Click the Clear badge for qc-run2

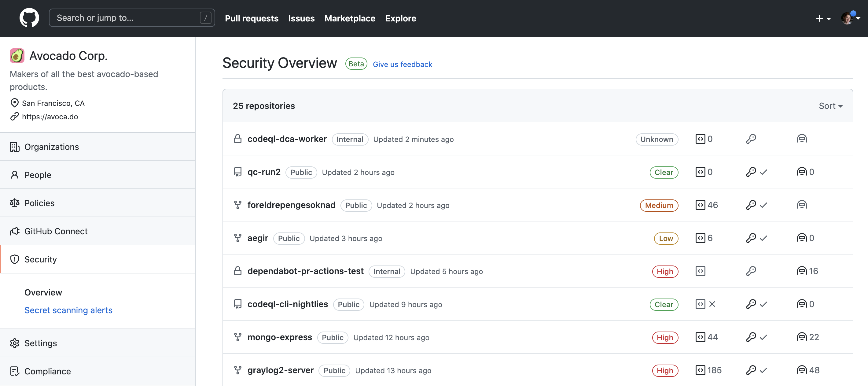tap(664, 172)
